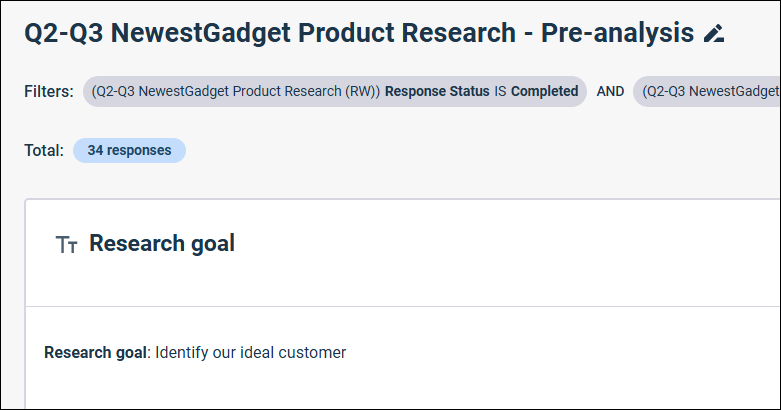The width and height of the screenshot is (781, 410).
Task: Click the IS operator in the first filter
Action: tap(500, 92)
